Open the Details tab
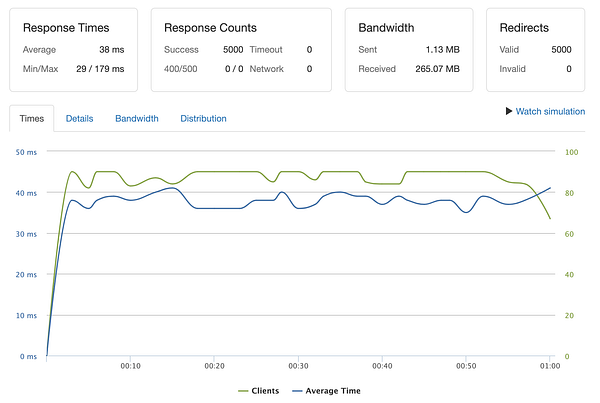Screen dimensions: 600x403 click(79, 118)
